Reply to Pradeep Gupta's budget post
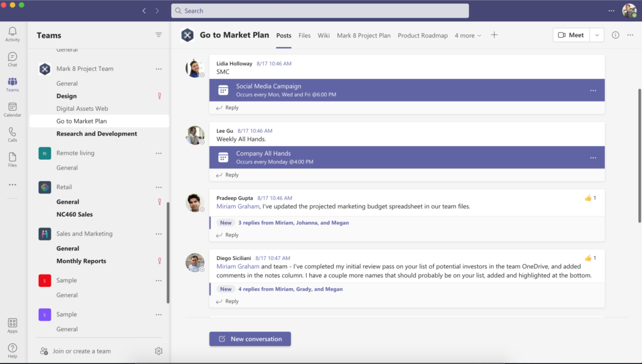The image size is (642, 364). [x=227, y=235]
